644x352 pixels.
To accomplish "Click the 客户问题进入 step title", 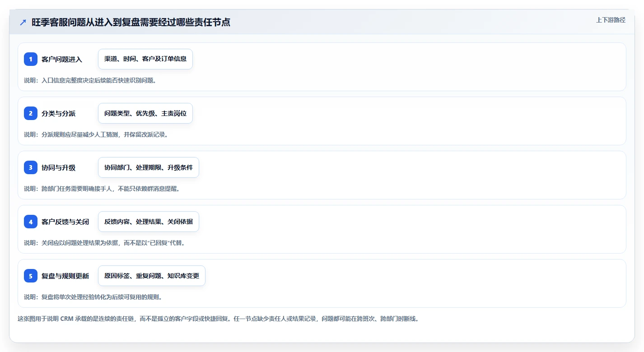I will pyautogui.click(x=62, y=59).
